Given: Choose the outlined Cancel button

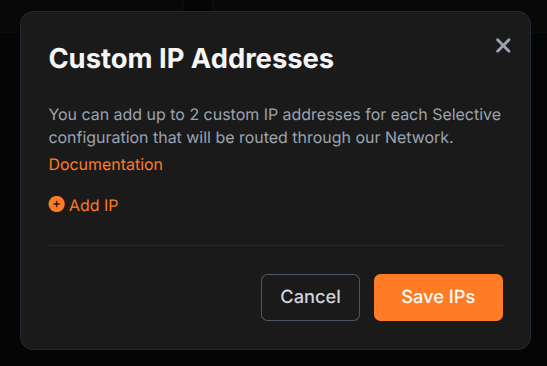Looking at the screenshot, I should click(310, 297).
